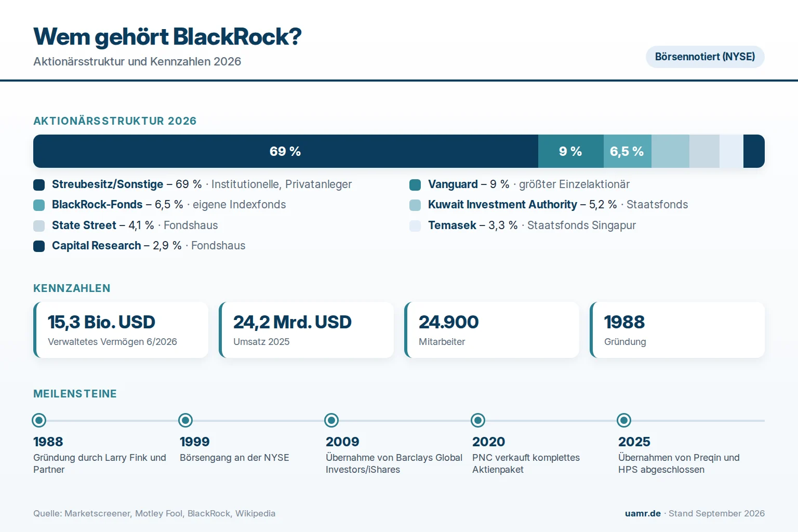Click the 'Kuwait Investment Authority' legend label
Image resolution: width=798 pixels, height=532 pixels.
502,205
